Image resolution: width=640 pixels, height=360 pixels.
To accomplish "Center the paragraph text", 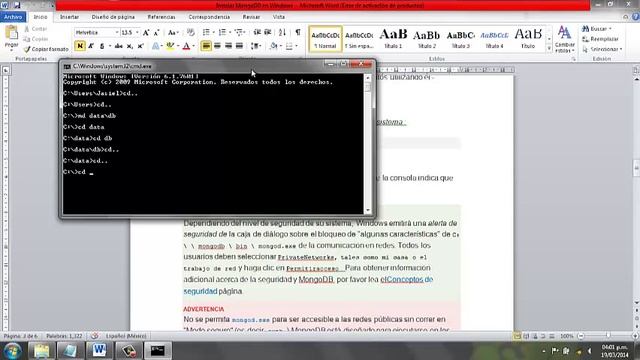I will pos(217,46).
